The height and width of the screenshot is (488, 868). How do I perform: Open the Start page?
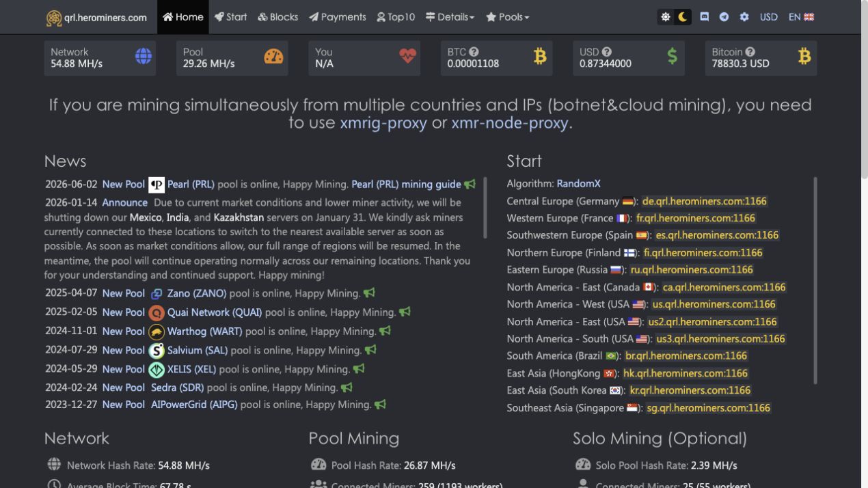point(230,17)
